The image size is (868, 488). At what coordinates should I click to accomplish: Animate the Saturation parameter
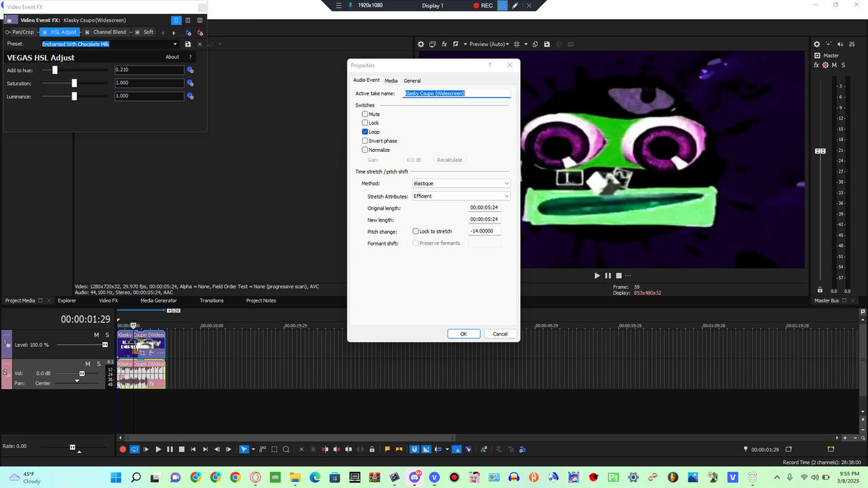tap(191, 83)
